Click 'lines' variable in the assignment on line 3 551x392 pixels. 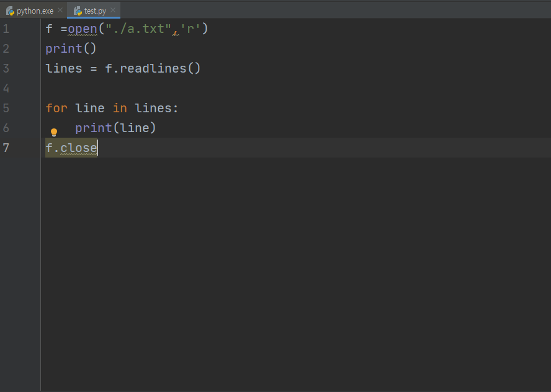click(x=64, y=68)
